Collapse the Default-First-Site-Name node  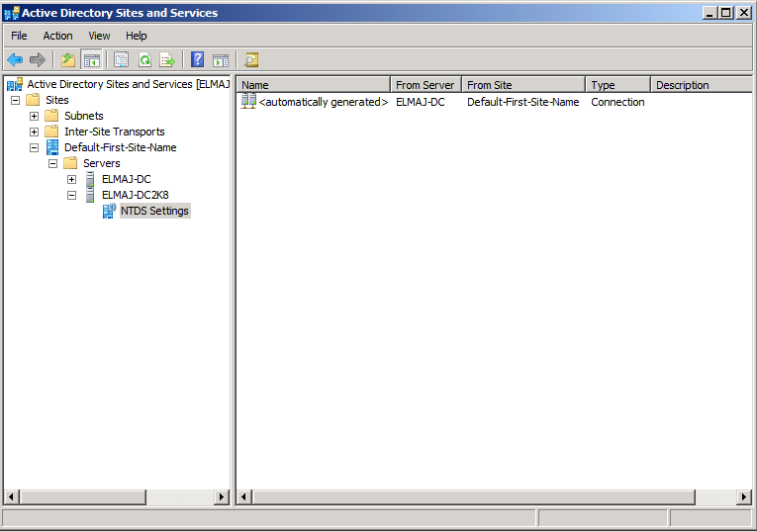[x=35, y=147]
